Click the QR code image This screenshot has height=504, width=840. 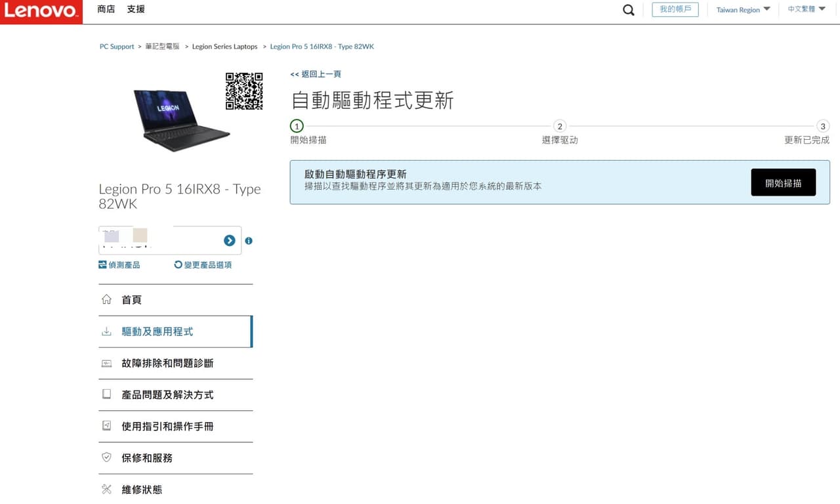244,91
